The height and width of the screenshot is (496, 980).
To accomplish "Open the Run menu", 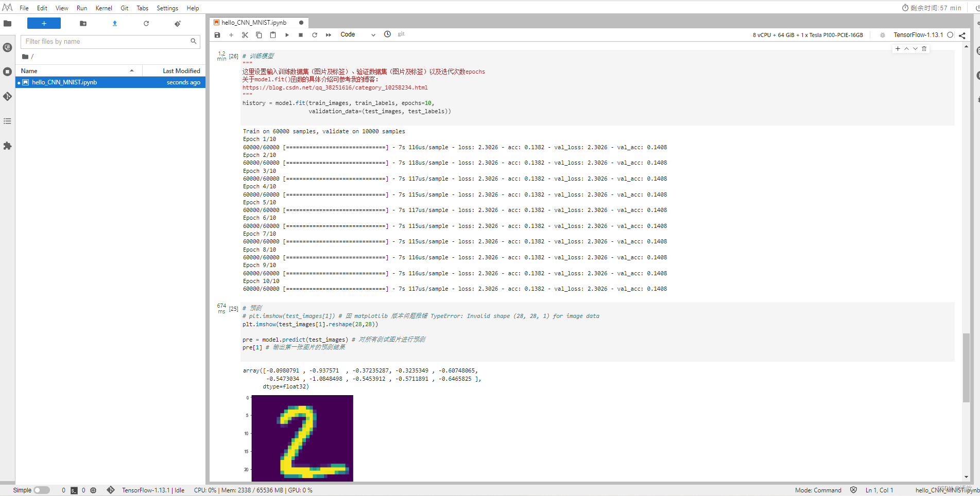I will (x=82, y=8).
